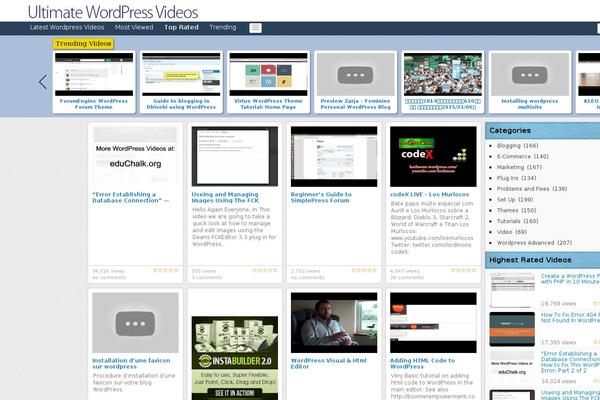Open WordPress Visual & Html Editor thumbnail
Image resolution: width=600 pixels, height=400 pixels.
334,323
